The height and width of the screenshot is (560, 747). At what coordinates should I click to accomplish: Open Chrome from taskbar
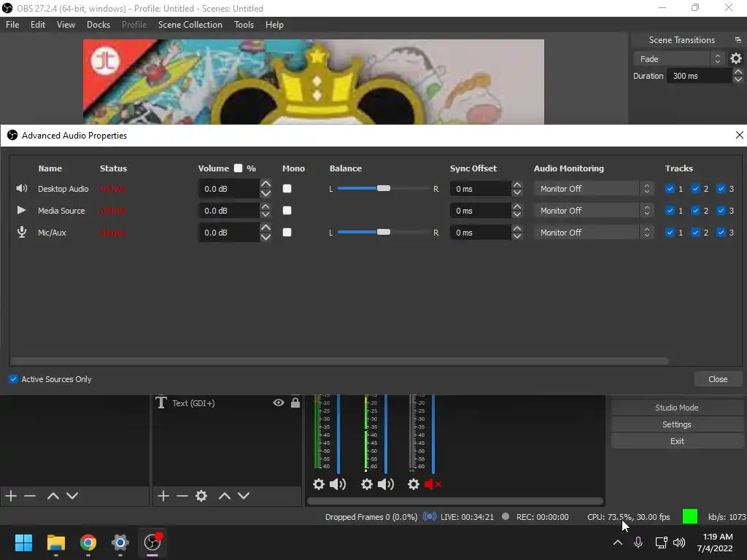pos(88,542)
